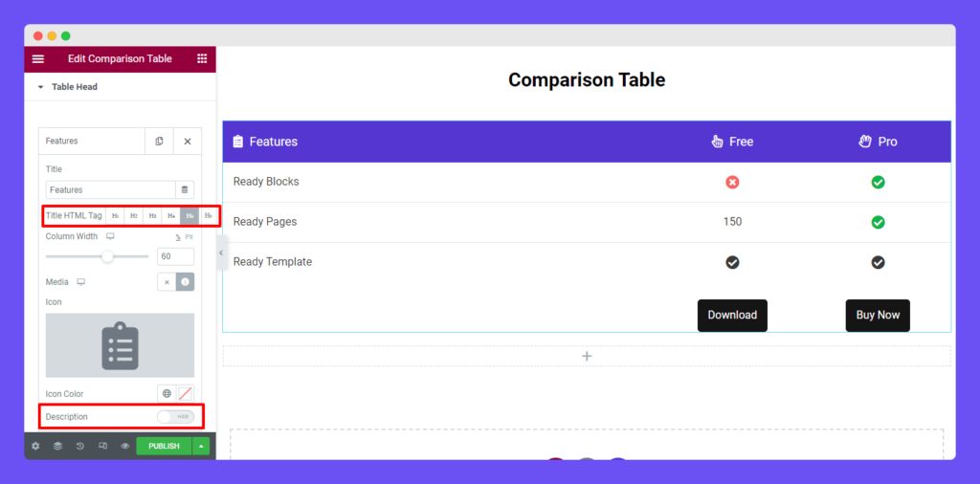980x484 pixels.
Task: Open responsive mode for Media
Action: tap(80, 282)
